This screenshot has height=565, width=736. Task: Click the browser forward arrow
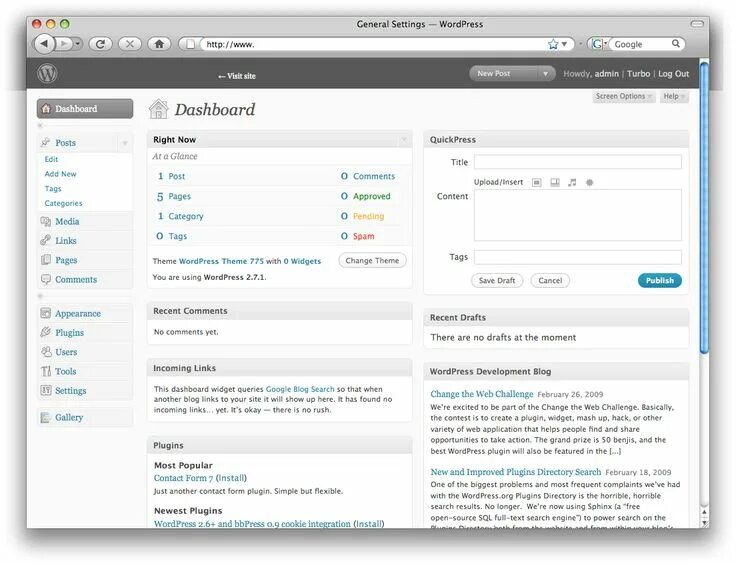64,44
